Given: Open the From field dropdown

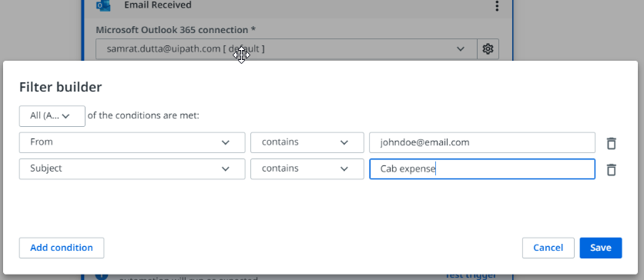Looking at the screenshot, I should click(132, 142).
